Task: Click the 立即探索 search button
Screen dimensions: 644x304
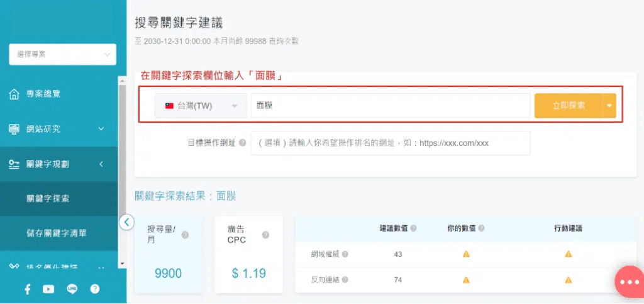Action: click(568, 106)
